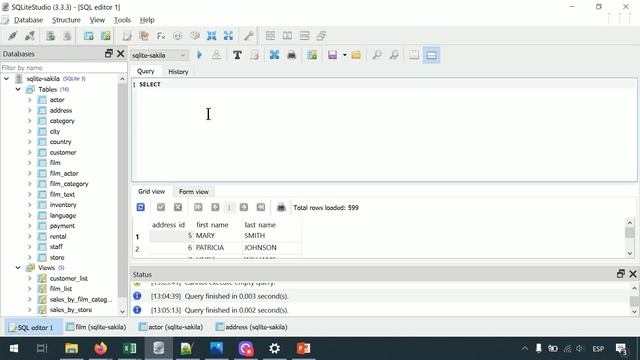The height and width of the screenshot is (360, 640).
Task: Expand the payment table node
Action: coord(29,226)
